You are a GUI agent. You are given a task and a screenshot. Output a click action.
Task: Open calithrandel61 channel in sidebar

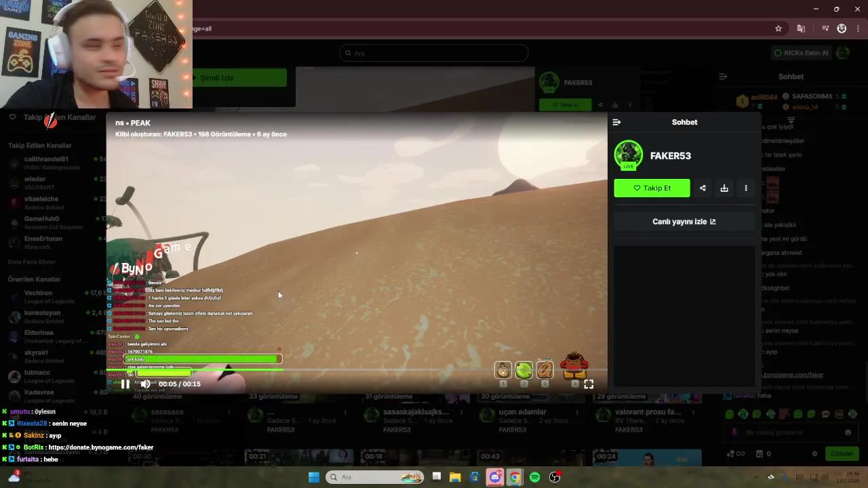(54, 163)
